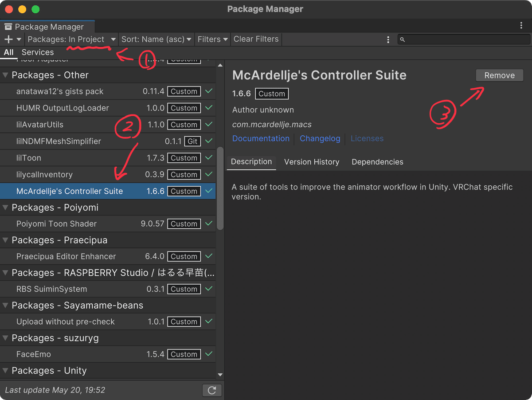Select the Package Manager window tab
Image resolution: width=532 pixels, height=400 pixels.
tap(47, 27)
